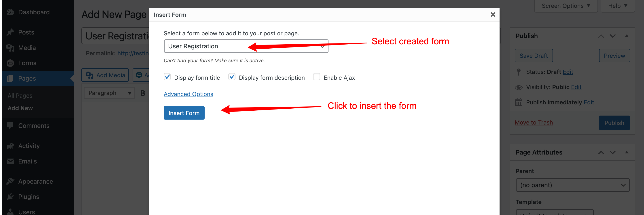The image size is (644, 215).
Task: Open the Plugins menu
Action: pyautogui.click(x=28, y=196)
